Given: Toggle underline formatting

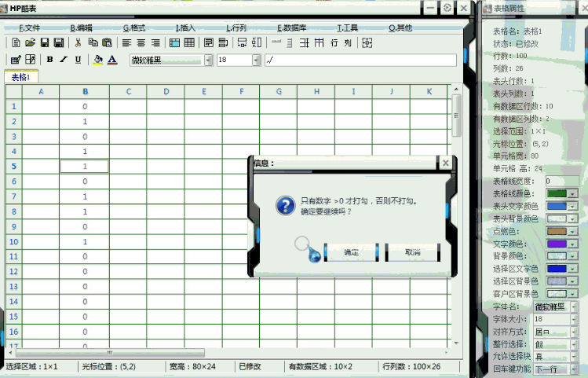Looking at the screenshot, I should point(78,59).
